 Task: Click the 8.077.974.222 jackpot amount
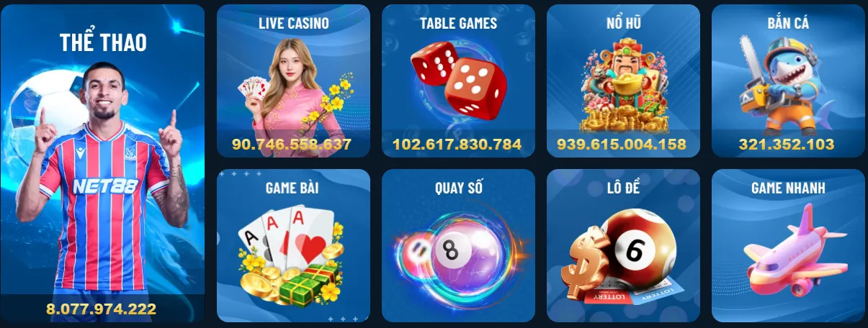pyautogui.click(x=101, y=309)
